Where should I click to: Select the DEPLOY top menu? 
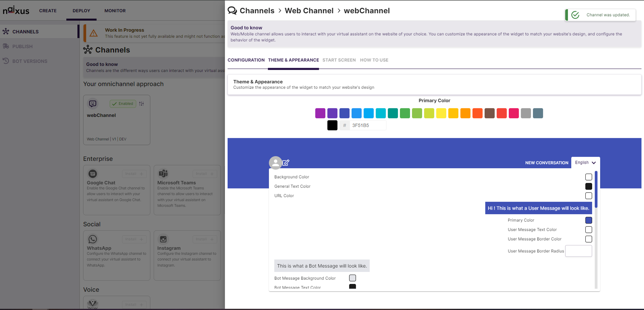pyautogui.click(x=81, y=11)
